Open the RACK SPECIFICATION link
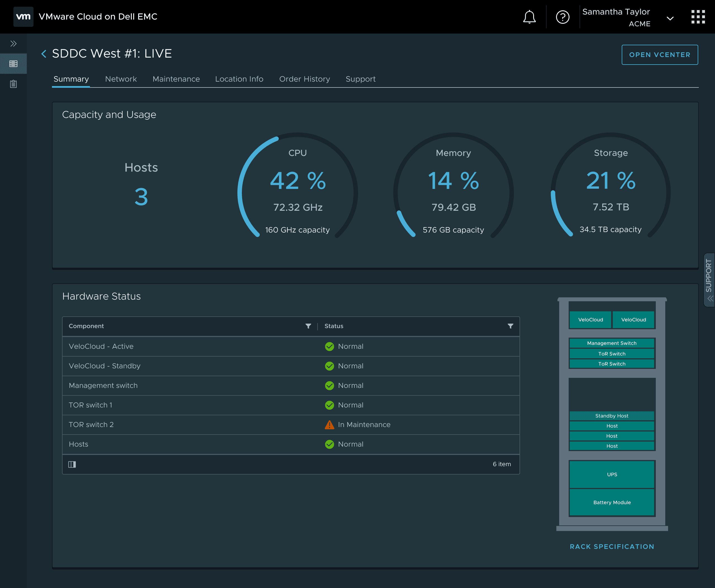Image resolution: width=715 pixels, height=588 pixels. click(x=612, y=546)
